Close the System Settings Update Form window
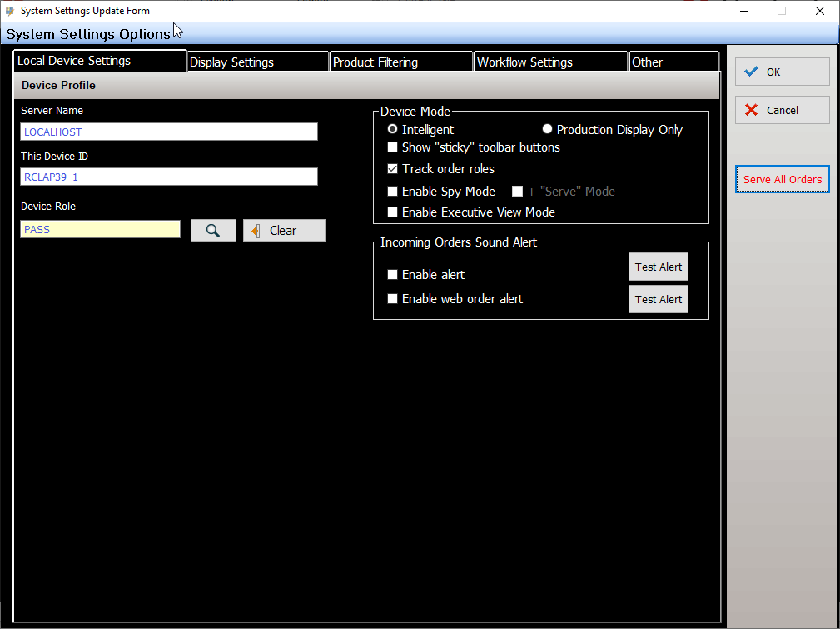 coord(820,11)
